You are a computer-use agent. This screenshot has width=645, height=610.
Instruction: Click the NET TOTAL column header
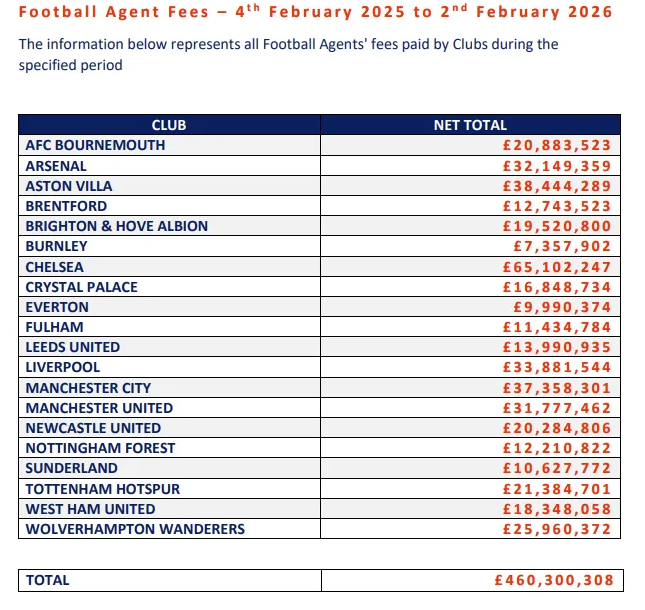pyautogui.click(x=470, y=125)
